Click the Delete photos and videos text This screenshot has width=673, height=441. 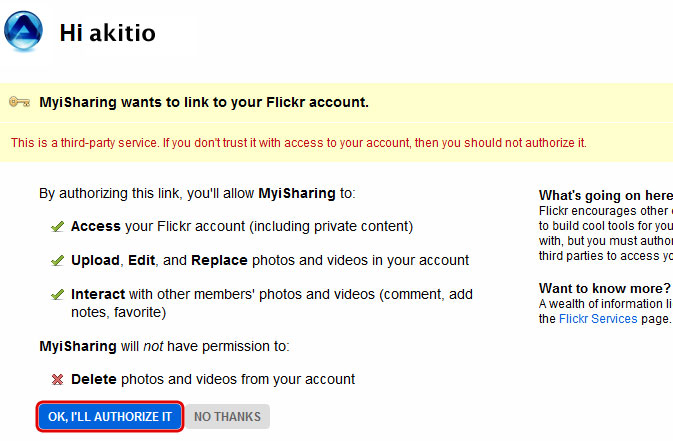213,380
